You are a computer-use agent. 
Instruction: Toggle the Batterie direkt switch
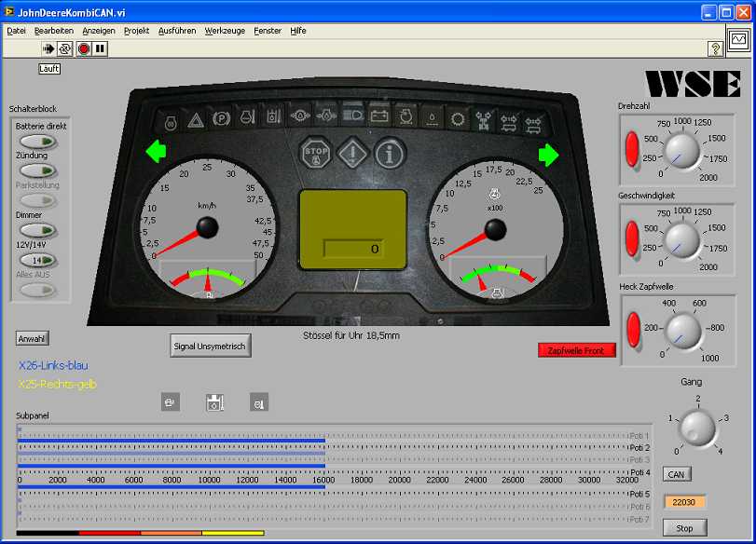click(38, 142)
